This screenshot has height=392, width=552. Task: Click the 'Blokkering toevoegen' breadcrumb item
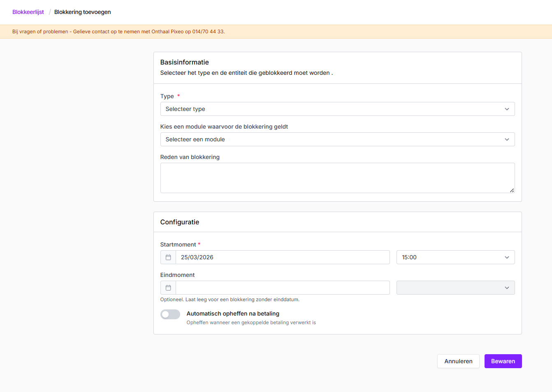[x=82, y=12]
